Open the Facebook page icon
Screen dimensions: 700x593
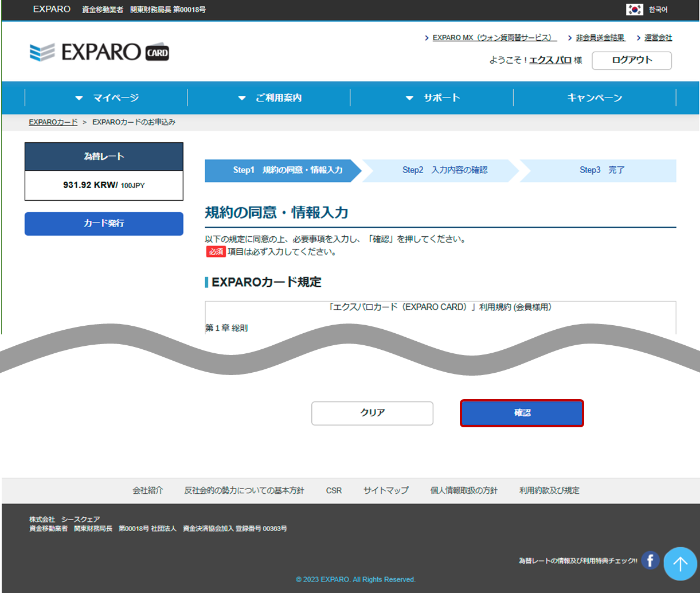pos(650,560)
